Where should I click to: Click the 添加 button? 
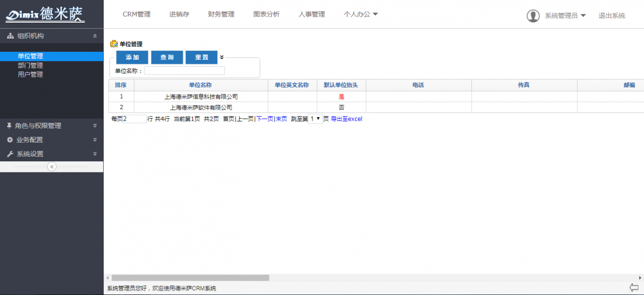(132, 57)
